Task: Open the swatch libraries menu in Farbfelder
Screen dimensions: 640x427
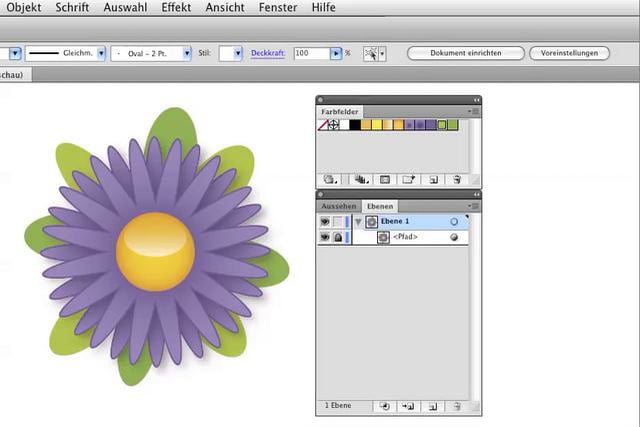Action: [330, 180]
